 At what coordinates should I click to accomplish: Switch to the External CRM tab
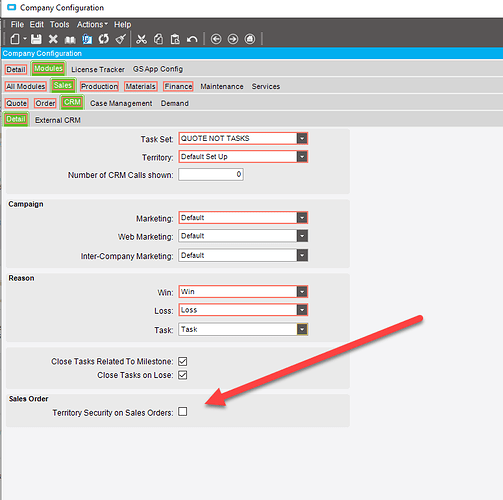[58, 120]
